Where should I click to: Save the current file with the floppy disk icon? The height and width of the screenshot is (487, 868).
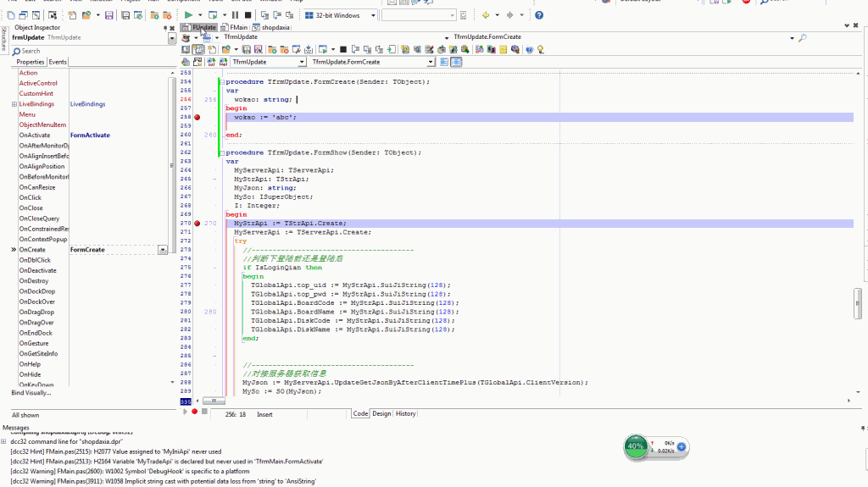pos(109,15)
